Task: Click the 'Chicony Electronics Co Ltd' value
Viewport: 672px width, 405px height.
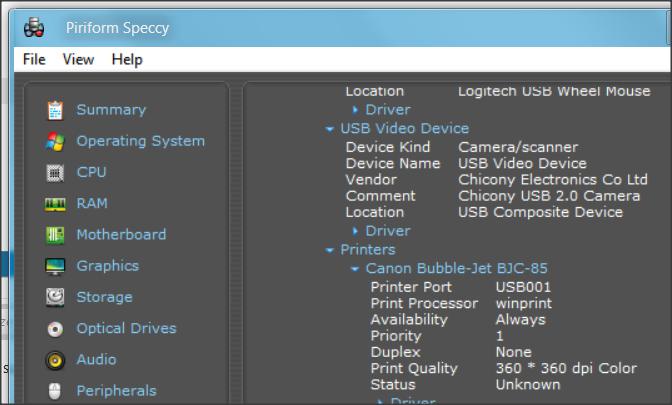Action: coord(553,180)
